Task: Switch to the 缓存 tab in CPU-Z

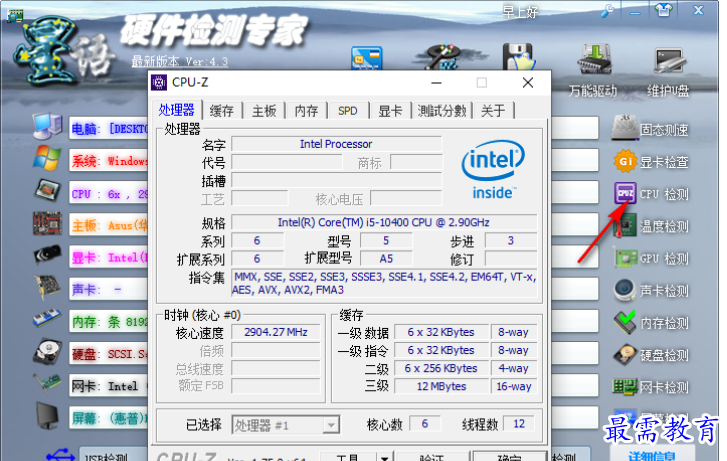Action: click(x=222, y=111)
